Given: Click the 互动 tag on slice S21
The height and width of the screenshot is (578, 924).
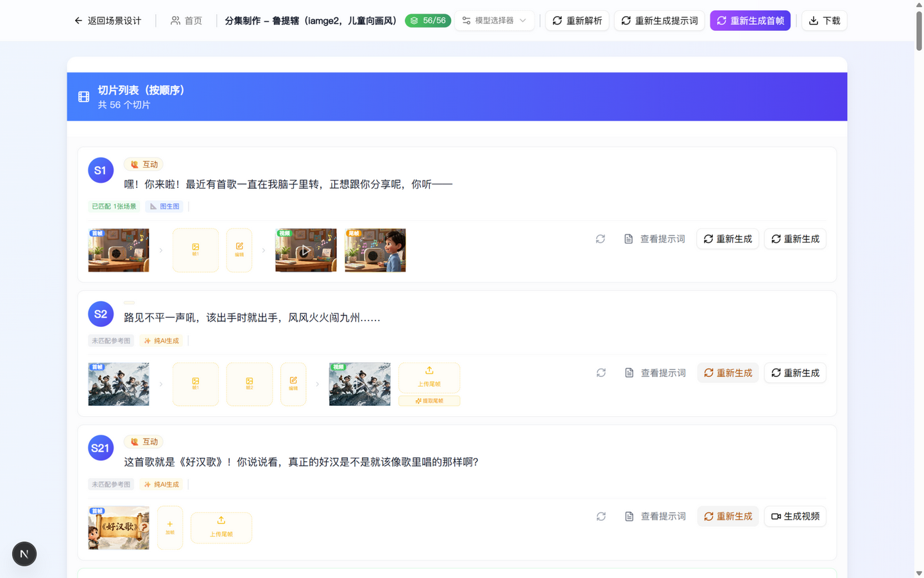Looking at the screenshot, I should coord(144,442).
